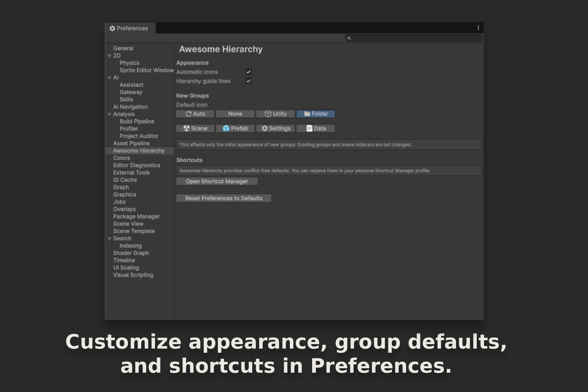Image resolution: width=588 pixels, height=392 pixels.
Task: Open the Colors preferences page
Action: [122, 158]
